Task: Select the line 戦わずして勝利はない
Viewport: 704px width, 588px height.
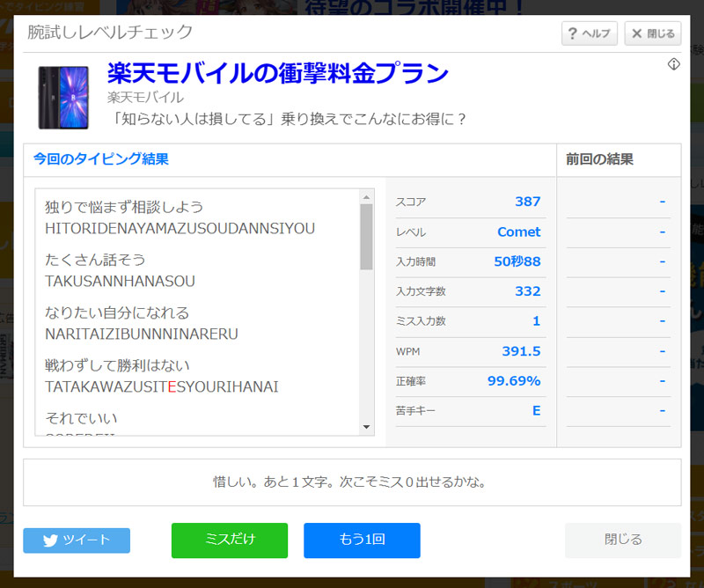Action: (x=117, y=365)
